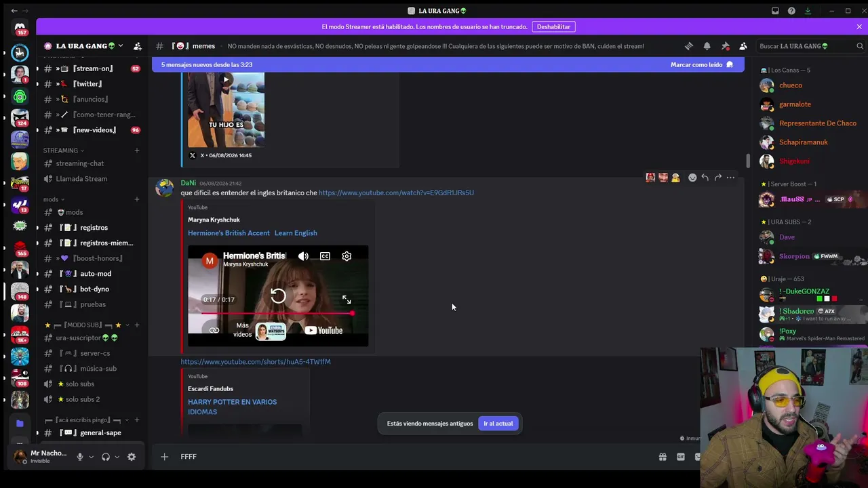Replay the Hermione video
868x488 pixels.
click(278, 296)
